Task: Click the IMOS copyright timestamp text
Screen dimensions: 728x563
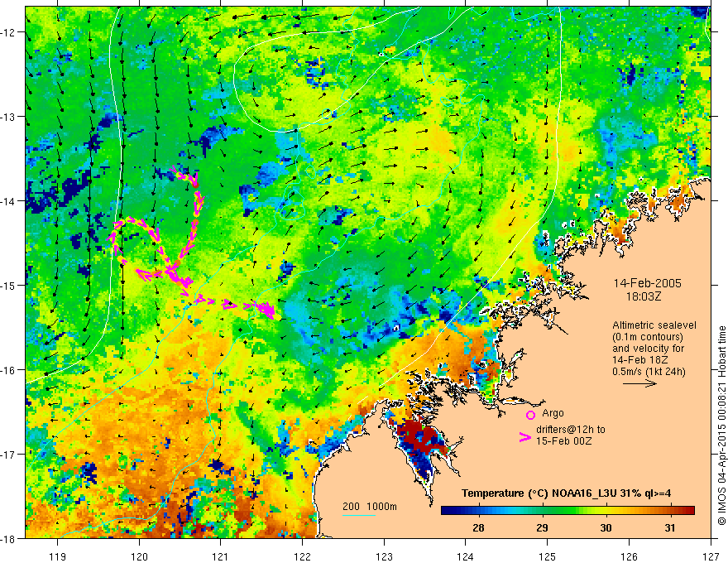Action: point(721,426)
